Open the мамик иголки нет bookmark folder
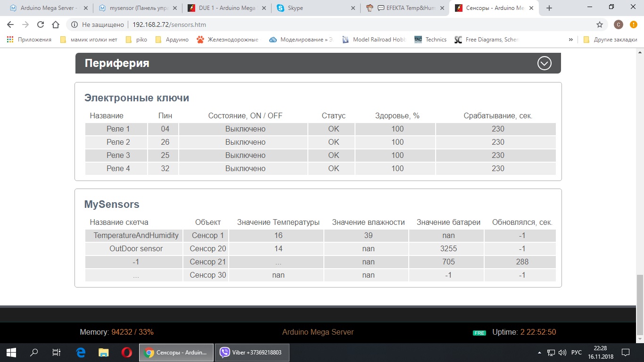644x362 pixels. (89, 40)
